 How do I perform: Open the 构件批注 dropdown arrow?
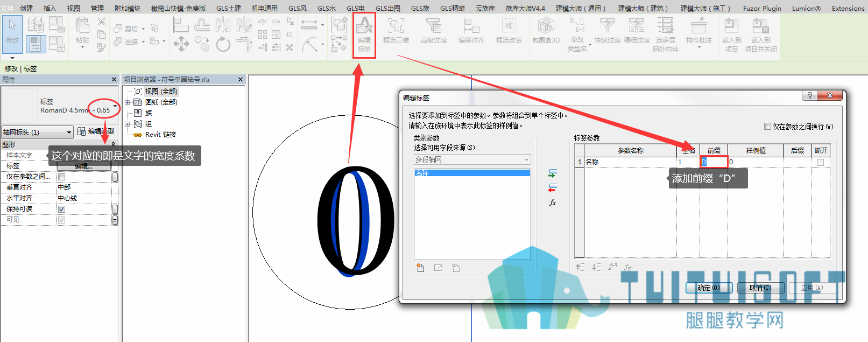tap(699, 47)
